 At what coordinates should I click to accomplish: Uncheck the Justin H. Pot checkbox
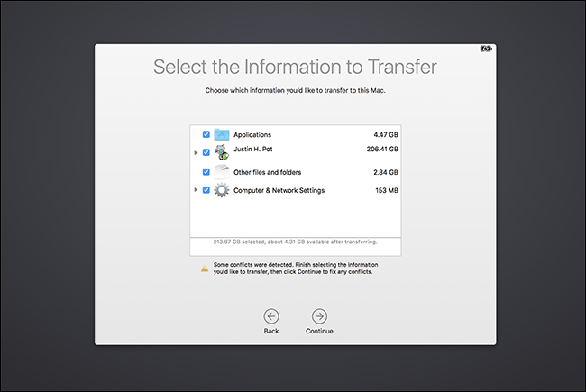point(206,152)
